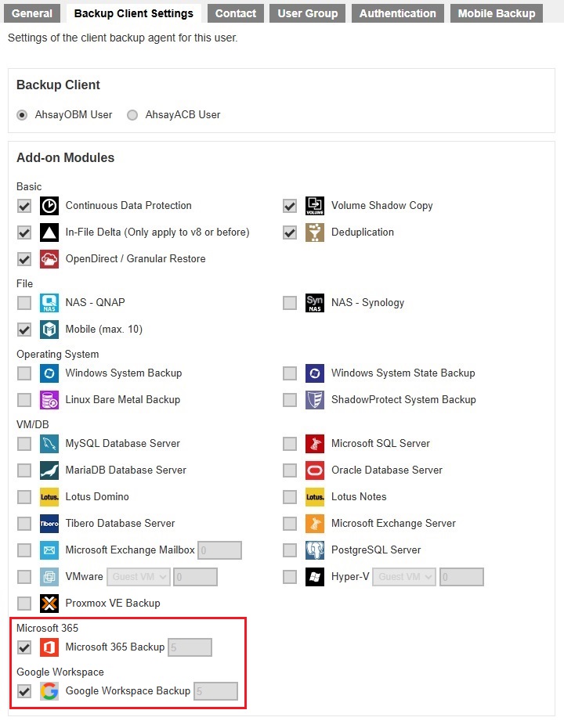Image resolution: width=564 pixels, height=728 pixels.
Task: Click the NAS - Synology icon
Action: pyautogui.click(x=315, y=303)
